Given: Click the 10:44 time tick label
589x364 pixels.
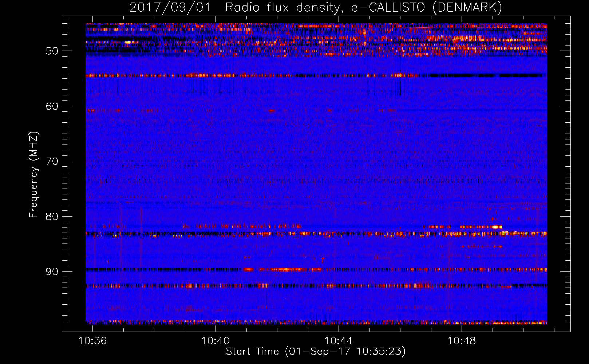Looking at the screenshot, I should coord(339,341).
